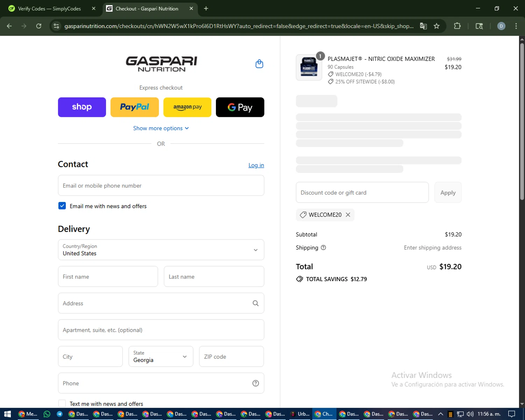Click the phone field help icon

(x=256, y=383)
